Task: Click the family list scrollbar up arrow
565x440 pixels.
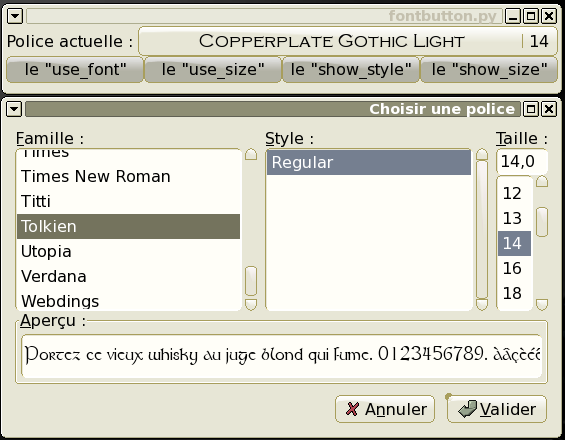Action: pyautogui.click(x=251, y=154)
